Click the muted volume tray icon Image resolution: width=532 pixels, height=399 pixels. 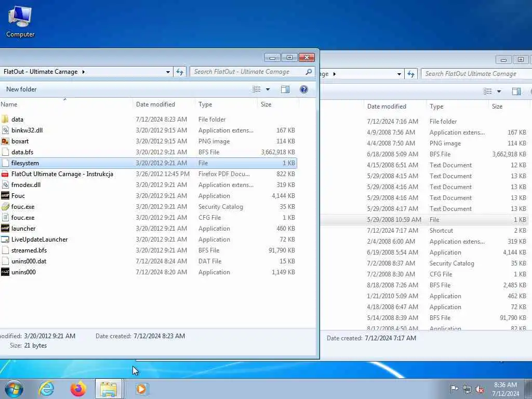point(480,389)
